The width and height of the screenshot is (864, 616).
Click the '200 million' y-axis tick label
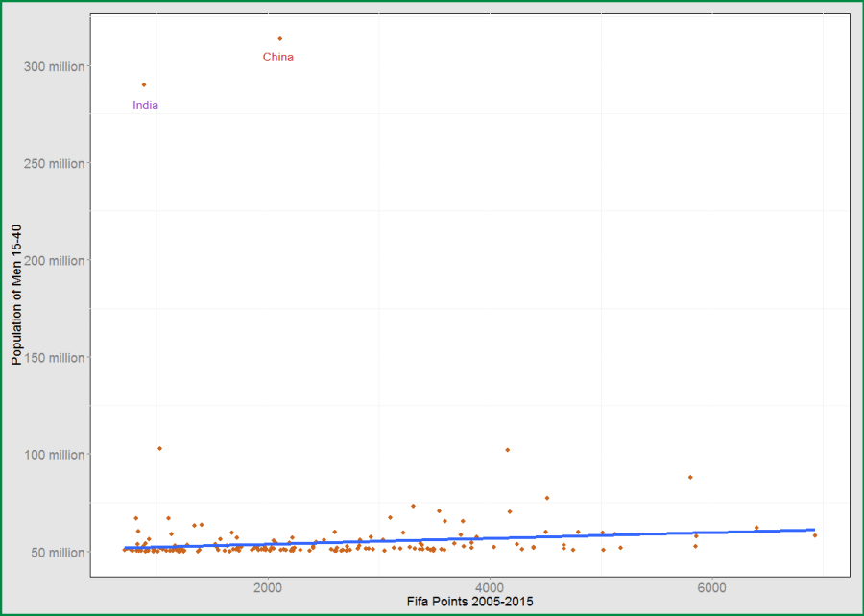point(52,261)
